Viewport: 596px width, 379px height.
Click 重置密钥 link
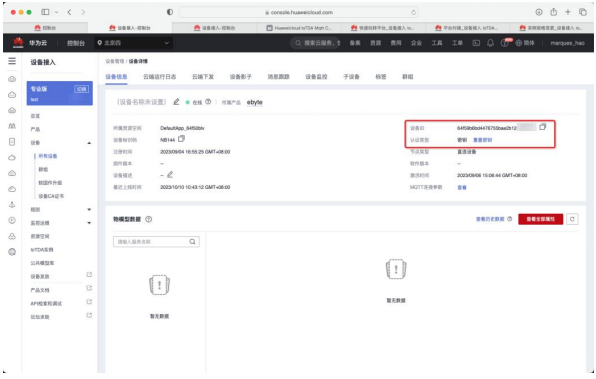pyautogui.click(x=482, y=140)
